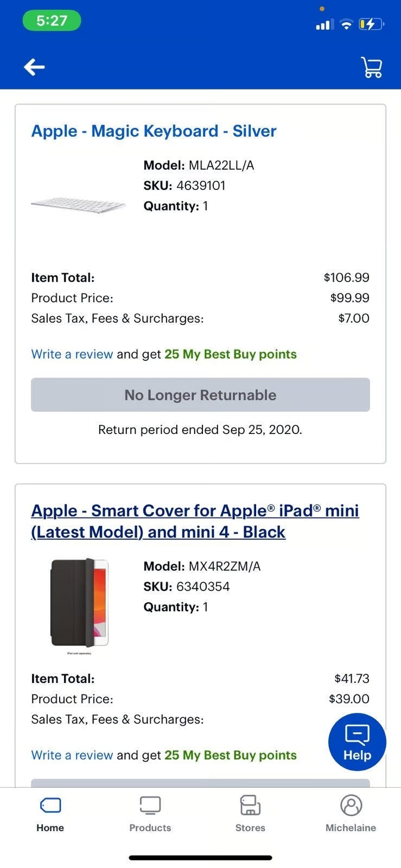The height and width of the screenshot is (868, 401).
Task: Tap the No Longer Returnable button
Action: tap(200, 395)
